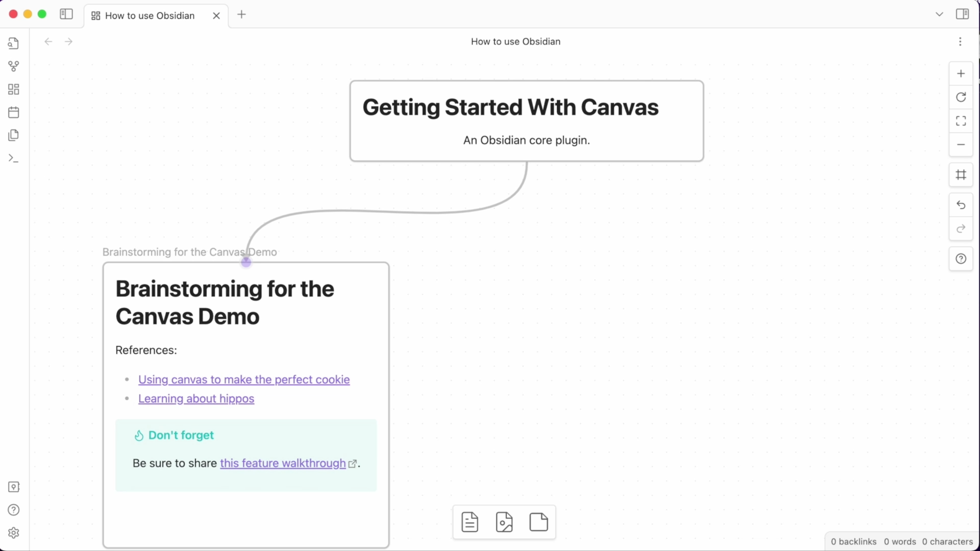This screenshot has width=980, height=551.
Task: Open canvas help button
Action: point(961,259)
